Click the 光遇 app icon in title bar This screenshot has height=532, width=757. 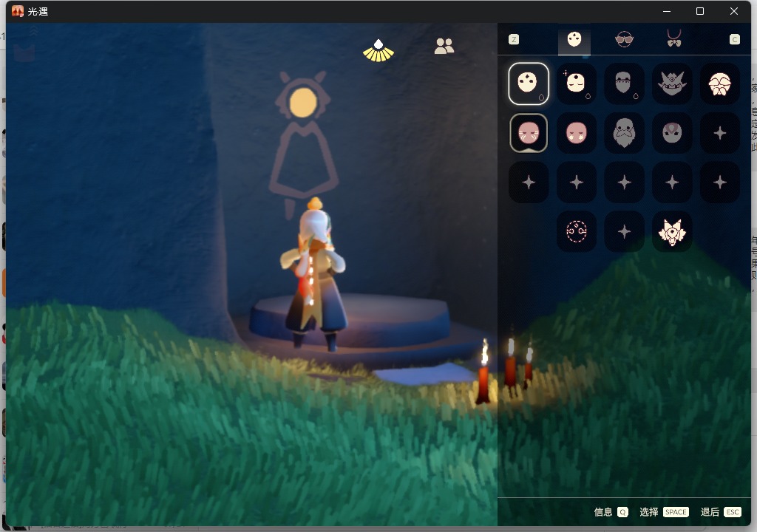click(x=18, y=11)
